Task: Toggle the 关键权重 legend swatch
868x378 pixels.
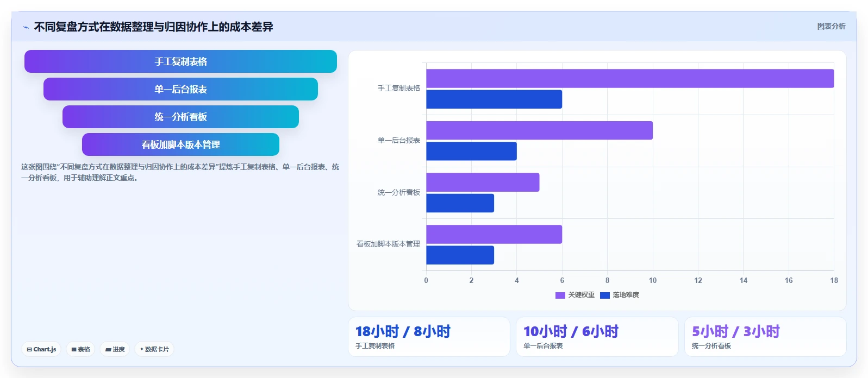Action: point(560,295)
